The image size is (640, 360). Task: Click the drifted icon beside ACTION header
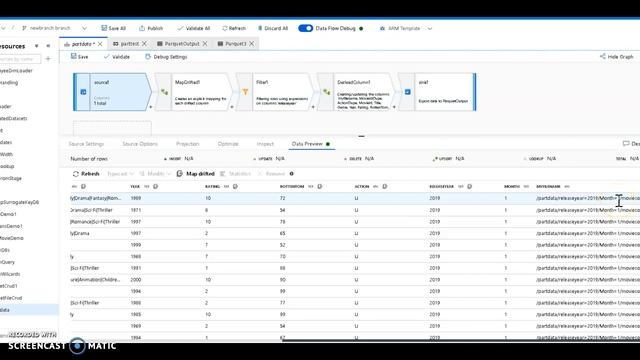tap(384, 187)
